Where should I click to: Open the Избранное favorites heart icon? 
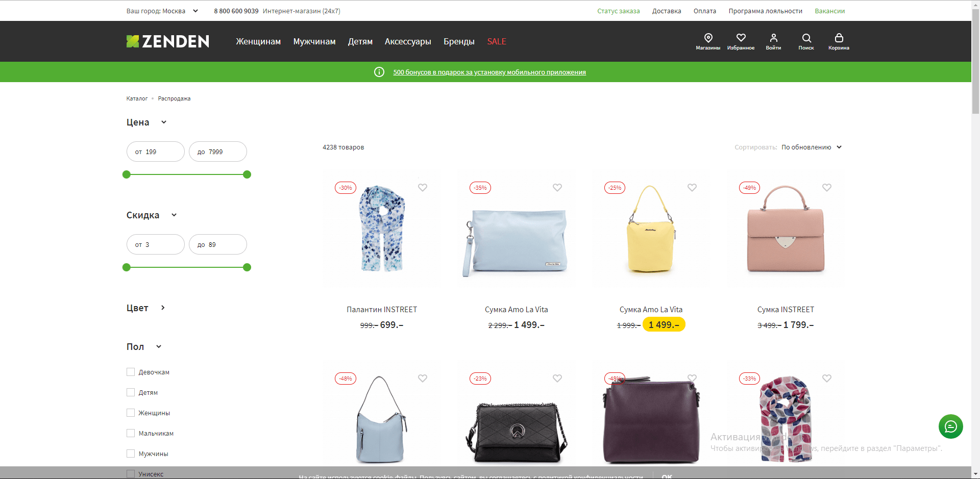(x=741, y=41)
